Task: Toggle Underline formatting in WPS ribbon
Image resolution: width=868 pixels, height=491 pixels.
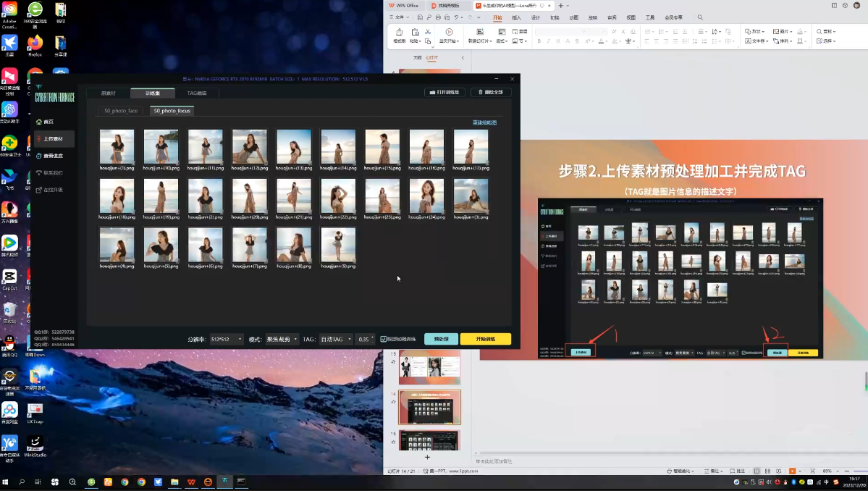Action: coord(558,41)
